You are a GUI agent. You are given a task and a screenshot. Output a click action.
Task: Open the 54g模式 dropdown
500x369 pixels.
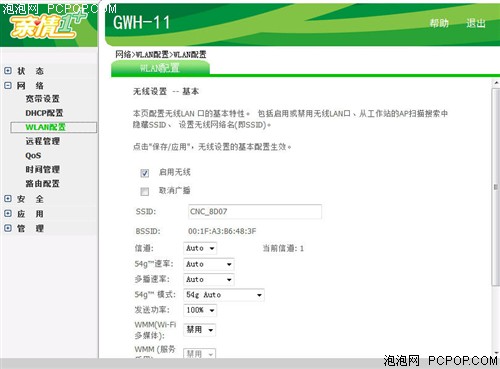[x=224, y=295]
